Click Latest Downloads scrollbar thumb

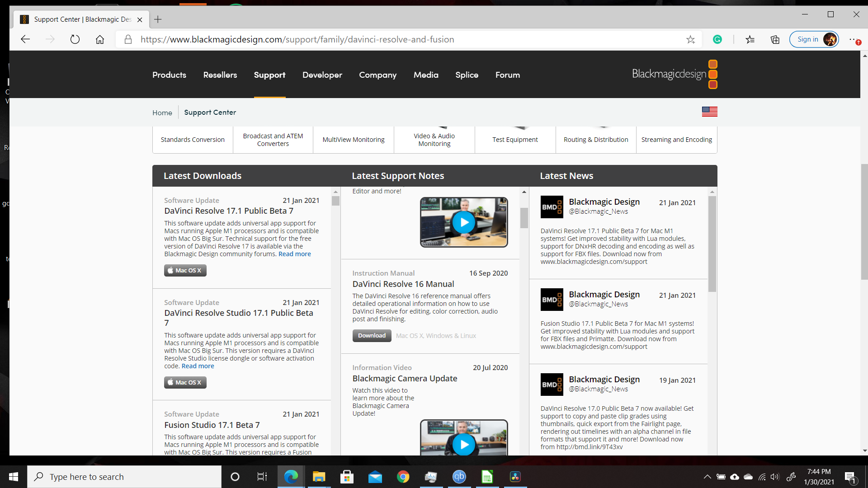coord(335,201)
